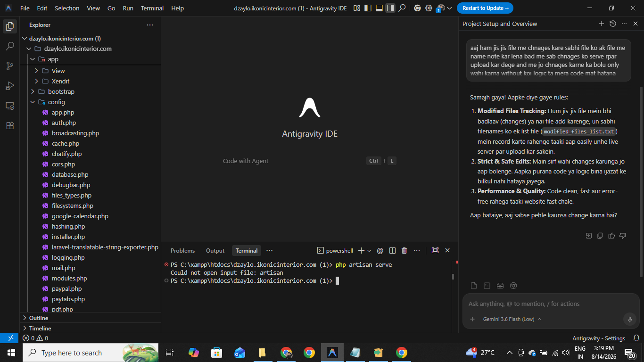Copy the agent response
Screen dimensions: 644x362
(x=600, y=236)
